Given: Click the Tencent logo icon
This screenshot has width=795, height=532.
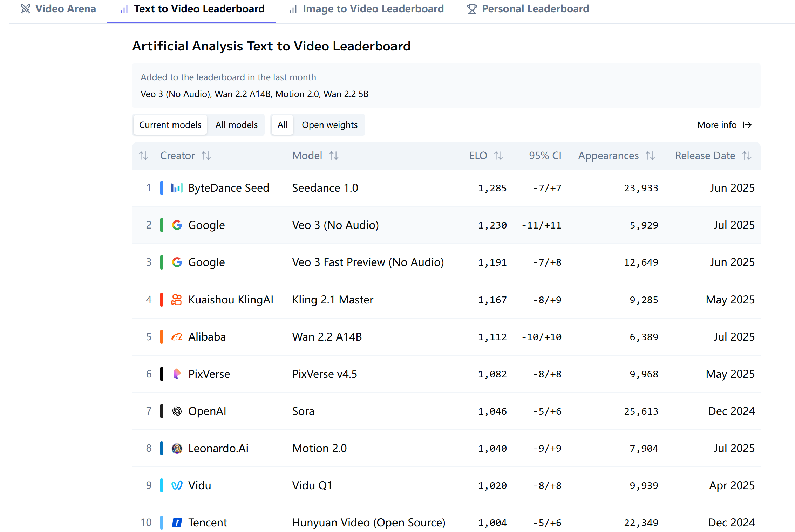Looking at the screenshot, I should pos(177,523).
